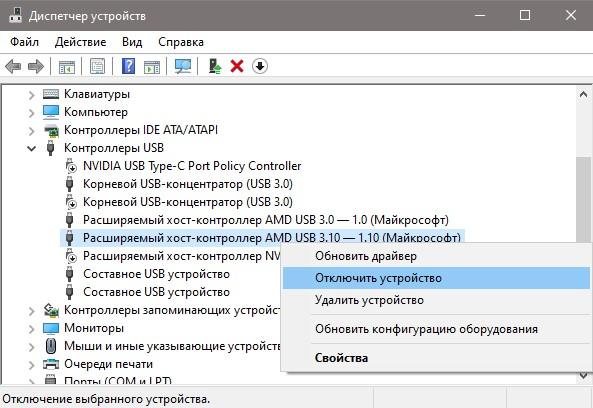Click the action pane toolbar icon next to Help

(152, 67)
